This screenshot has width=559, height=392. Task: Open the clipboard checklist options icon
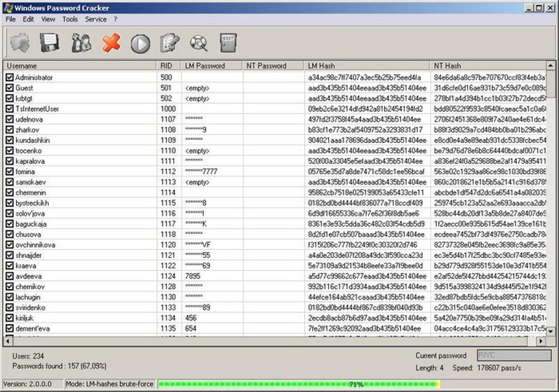point(170,43)
